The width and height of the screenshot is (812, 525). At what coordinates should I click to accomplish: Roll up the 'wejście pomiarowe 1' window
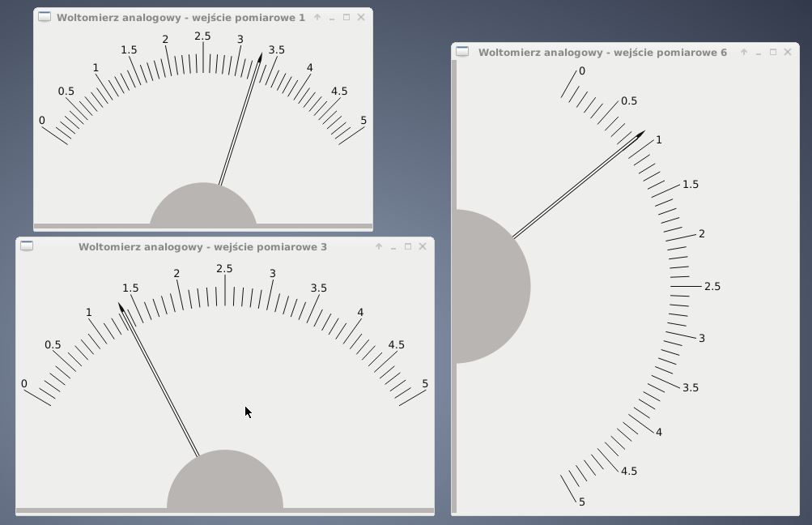coord(317,17)
